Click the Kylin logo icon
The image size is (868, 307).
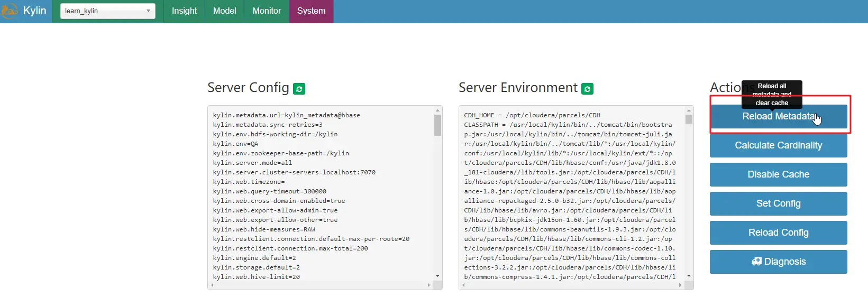coord(8,11)
